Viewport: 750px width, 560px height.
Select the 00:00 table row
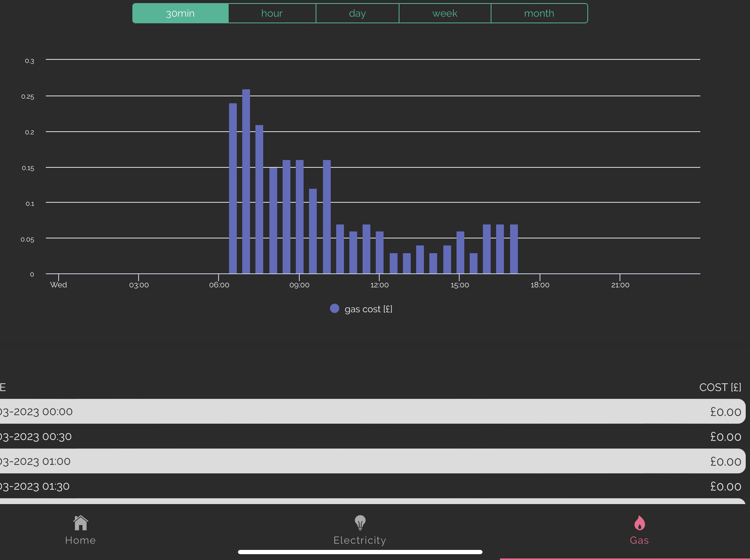tap(372, 411)
